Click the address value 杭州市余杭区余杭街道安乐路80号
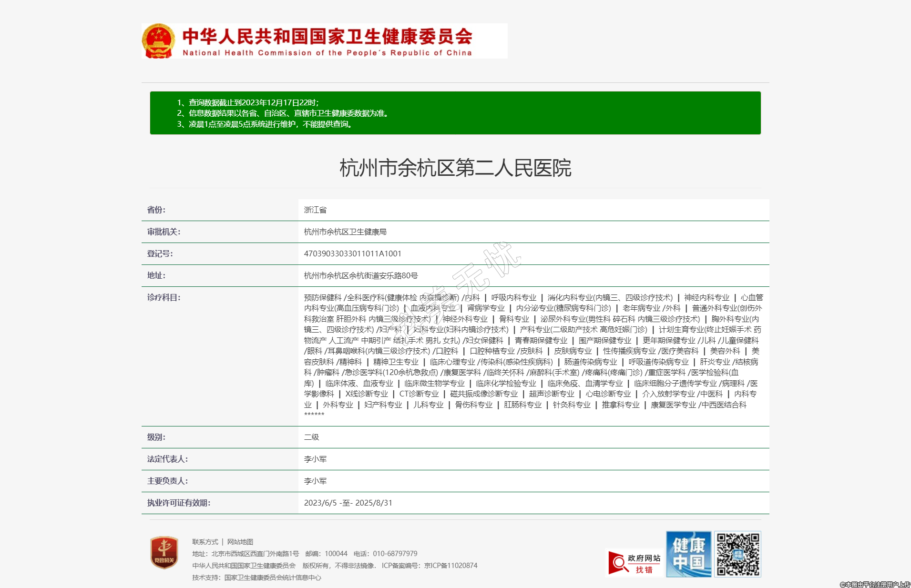 pos(361,275)
